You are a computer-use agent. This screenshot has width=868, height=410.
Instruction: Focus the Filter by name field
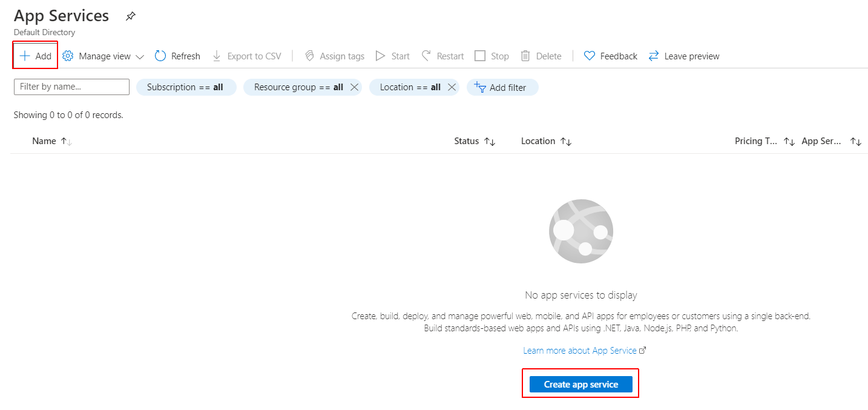(71, 87)
